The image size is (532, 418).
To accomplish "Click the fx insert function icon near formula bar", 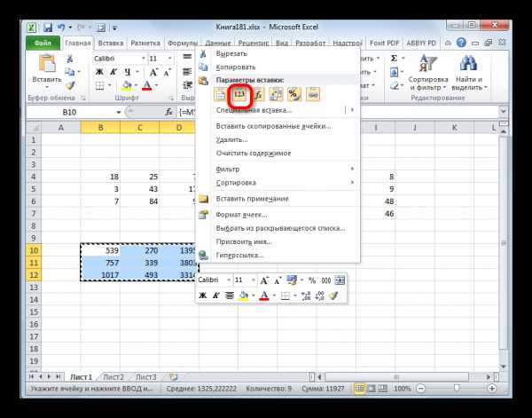I will [168, 112].
